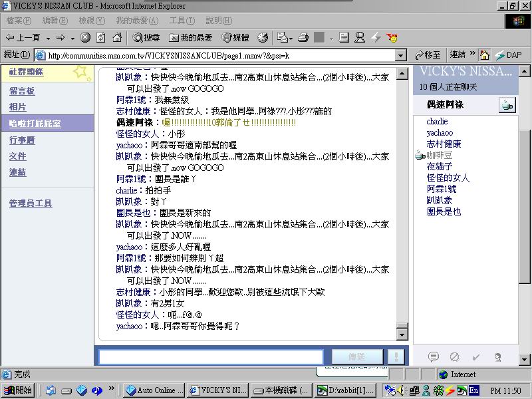Screen dimensions: 532x399
Task: Open the History toolbar icon
Action: [x=263, y=37]
